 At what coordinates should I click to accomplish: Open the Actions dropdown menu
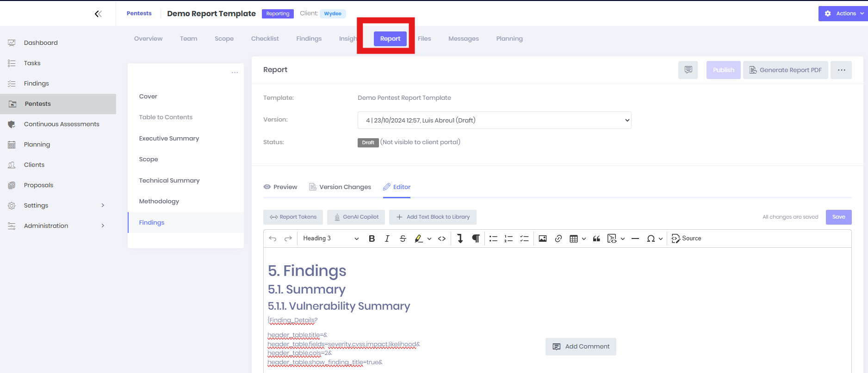point(844,13)
